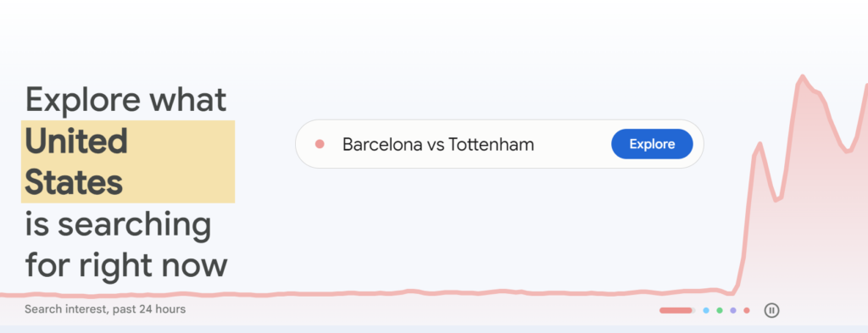Click the word United in the highlighted box
868x333 pixels.
76,141
